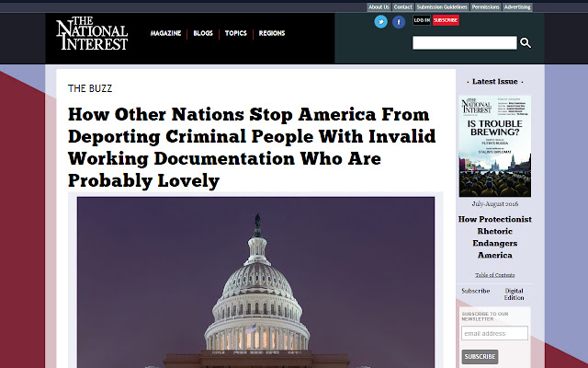Click the July-August 2016 issue date

coord(495,204)
